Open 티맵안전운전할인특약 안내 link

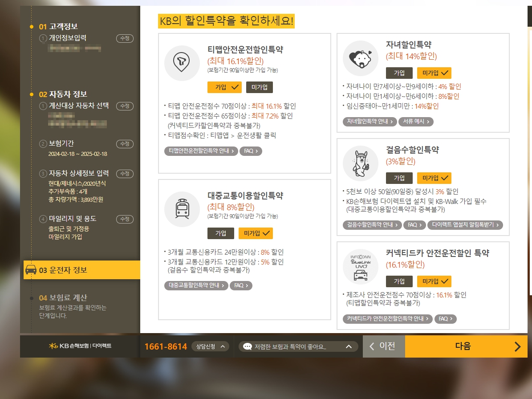(201, 151)
